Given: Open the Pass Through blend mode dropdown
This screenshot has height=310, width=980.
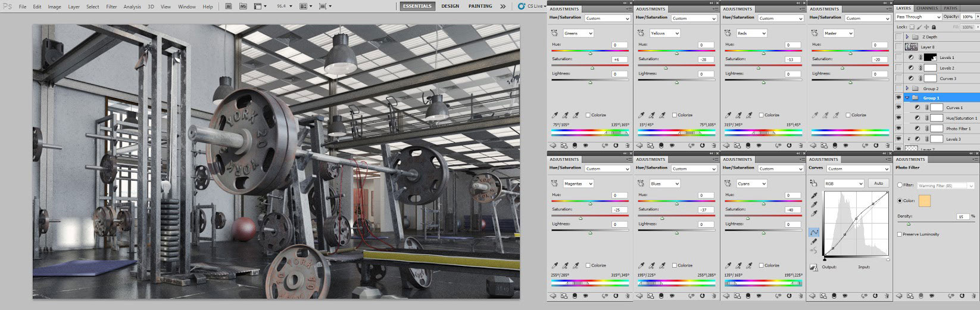Looking at the screenshot, I should (x=918, y=17).
